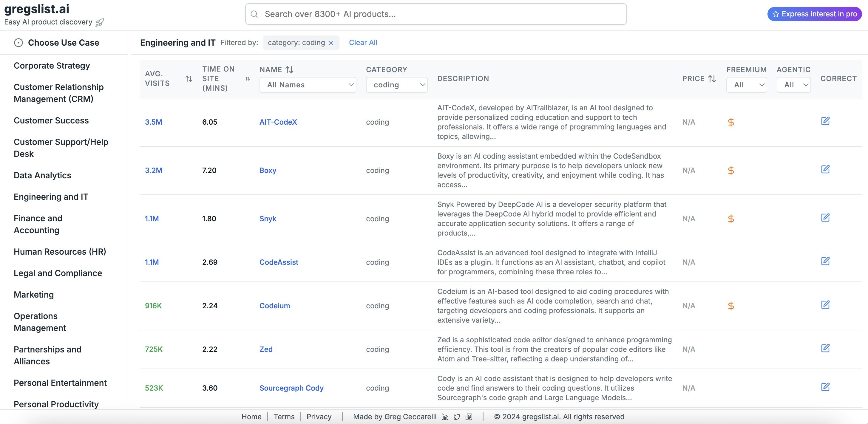This screenshot has width=868, height=424.
Task: Open the coding category dropdown
Action: [x=397, y=85]
